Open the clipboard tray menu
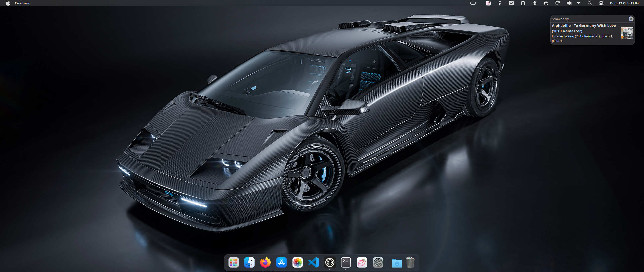The height and width of the screenshot is (272, 644). (x=523, y=3)
